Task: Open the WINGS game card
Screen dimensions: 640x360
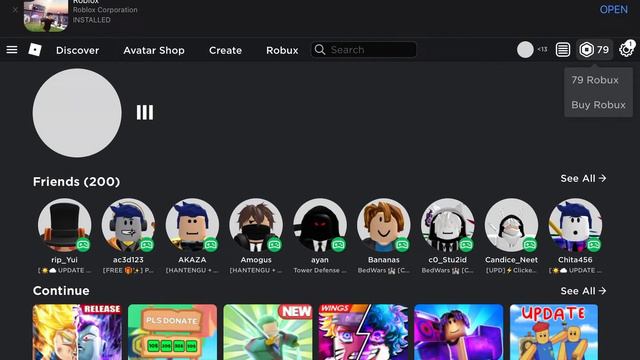Action: click(x=363, y=332)
